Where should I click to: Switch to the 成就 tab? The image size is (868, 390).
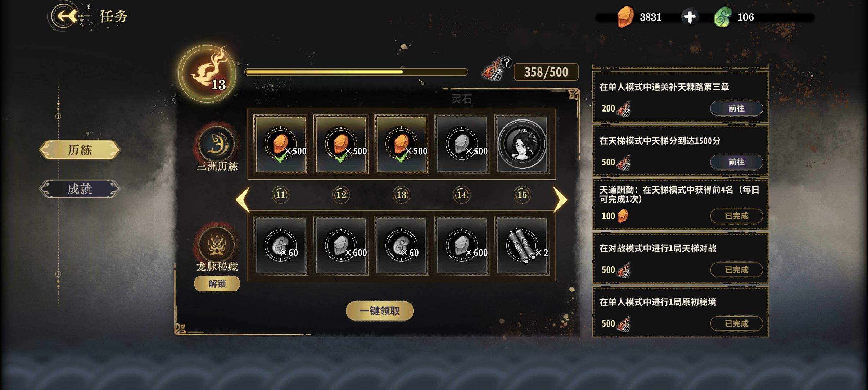(x=80, y=189)
